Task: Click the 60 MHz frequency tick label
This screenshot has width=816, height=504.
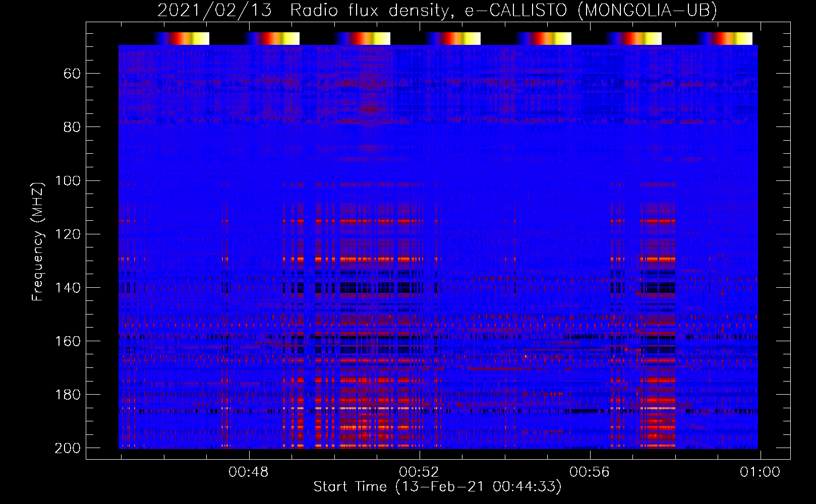Action: [72, 74]
